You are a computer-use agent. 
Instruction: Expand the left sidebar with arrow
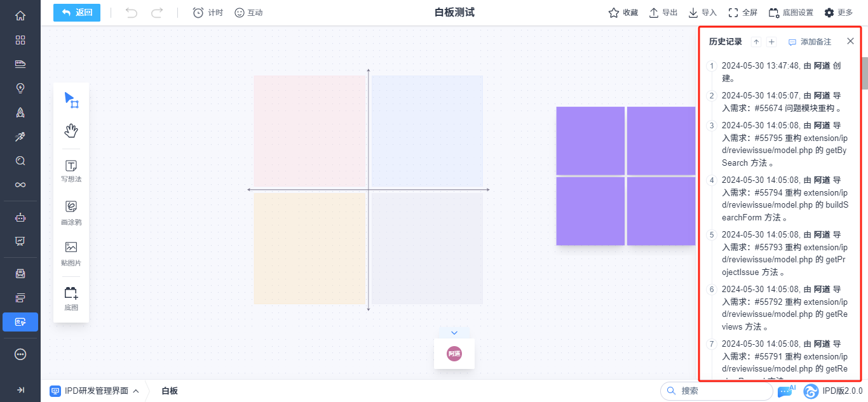pos(20,390)
